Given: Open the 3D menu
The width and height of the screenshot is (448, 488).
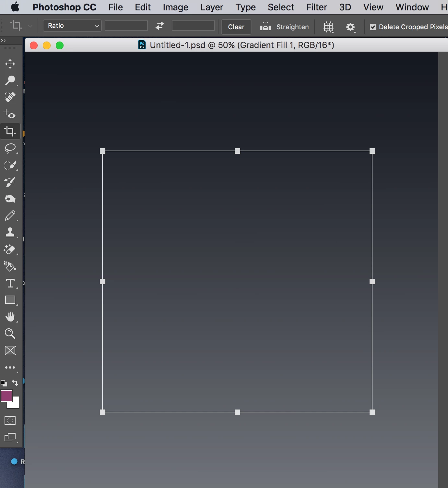Looking at the screenshot, I should point(345,7).
